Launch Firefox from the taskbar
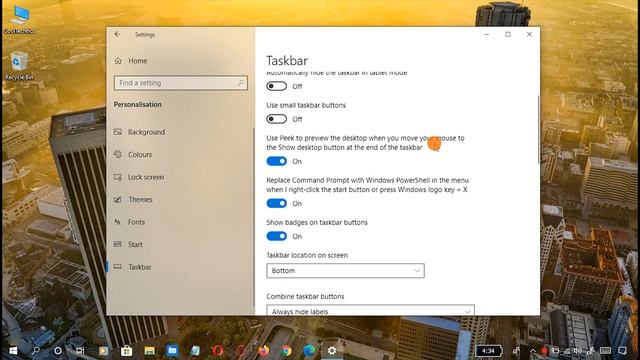640x360 pixels. 264,351
